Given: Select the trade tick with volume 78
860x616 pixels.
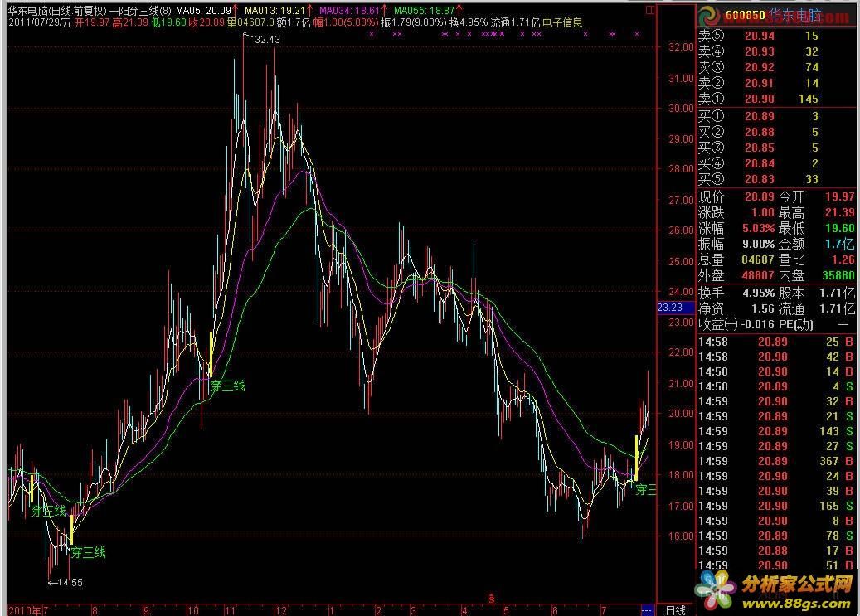Looking at the screenshot, I should (x=775, y=536).
